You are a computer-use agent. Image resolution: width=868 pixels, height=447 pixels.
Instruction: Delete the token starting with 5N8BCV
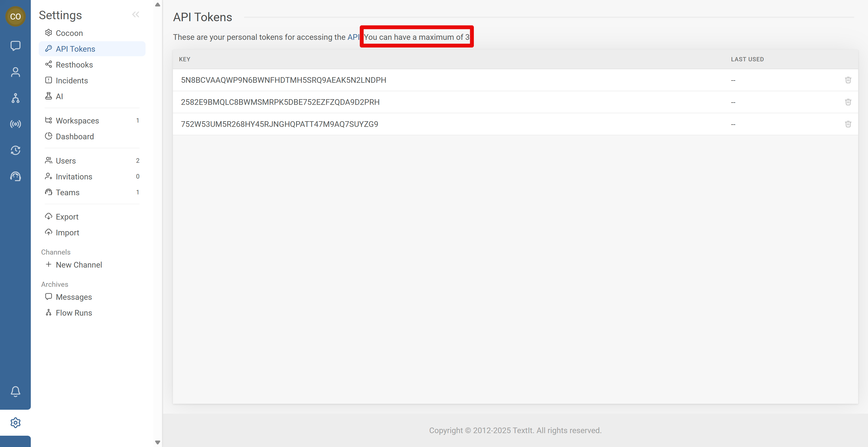click(x=848, y=80)
